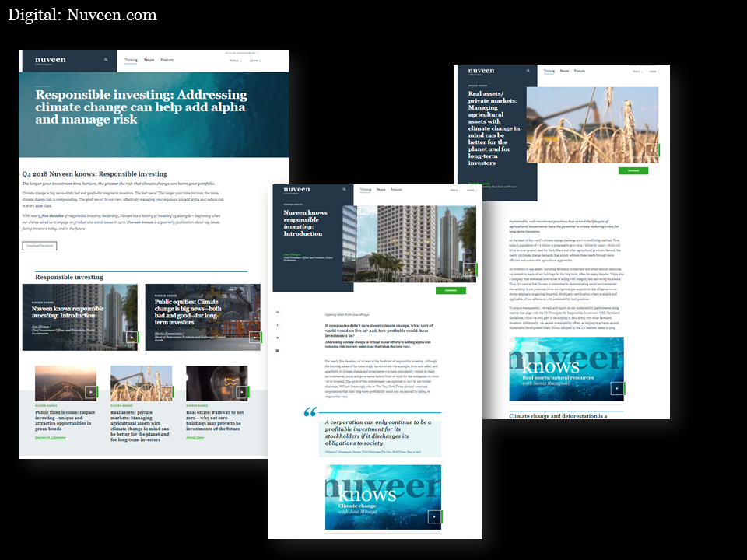Open the 'Nuveen knows responsible investing: Introduction' card

tap(80, 317)
